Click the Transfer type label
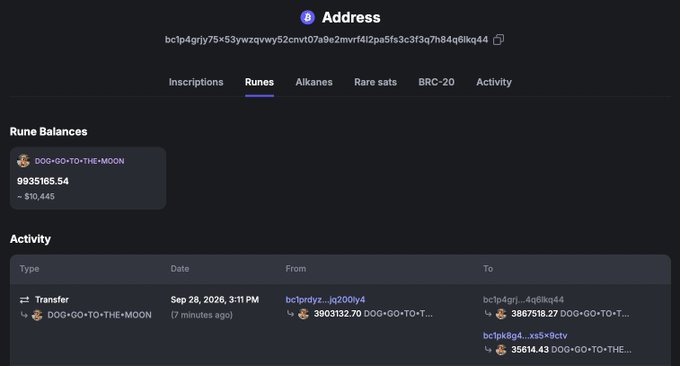This screenshot has width=680, height=366. tap(52, 300)
